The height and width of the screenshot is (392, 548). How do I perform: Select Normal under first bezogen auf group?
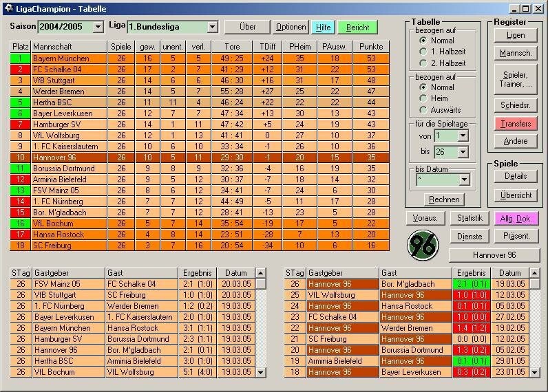tap(423, 41)
